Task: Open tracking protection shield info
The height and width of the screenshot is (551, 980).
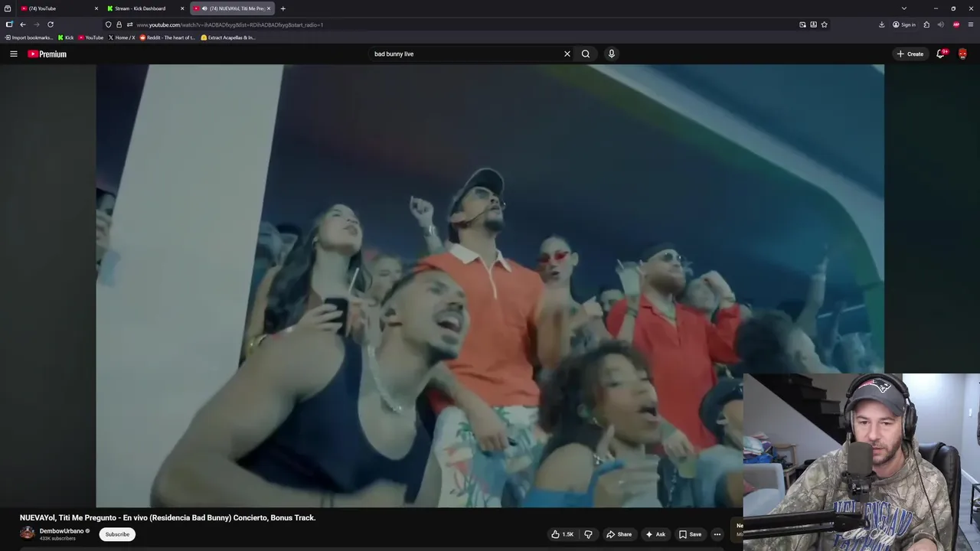Action: [x=108, y=24]
